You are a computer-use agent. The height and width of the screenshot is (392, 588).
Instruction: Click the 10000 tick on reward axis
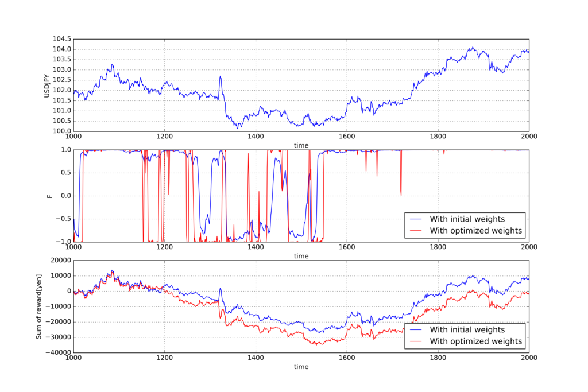pyautogui.click(x=61, y=276)
